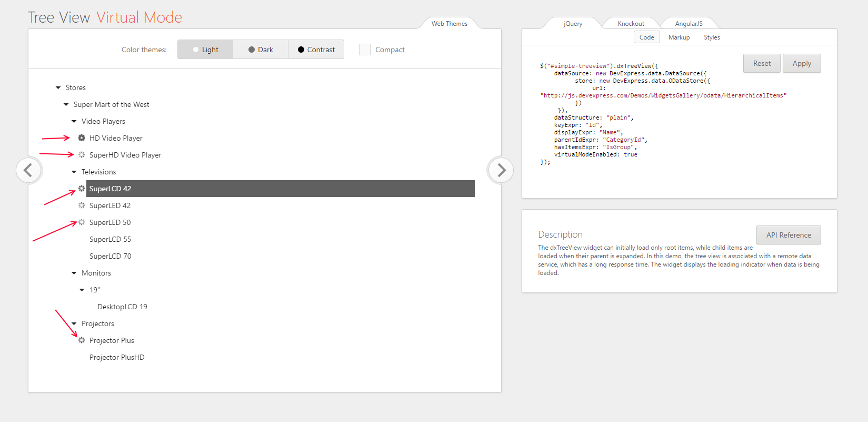Select the highlighted SuperLCD 42 row
Viewport: 868px width, 422px height.
pyautogui.click(x=281, y=189)
